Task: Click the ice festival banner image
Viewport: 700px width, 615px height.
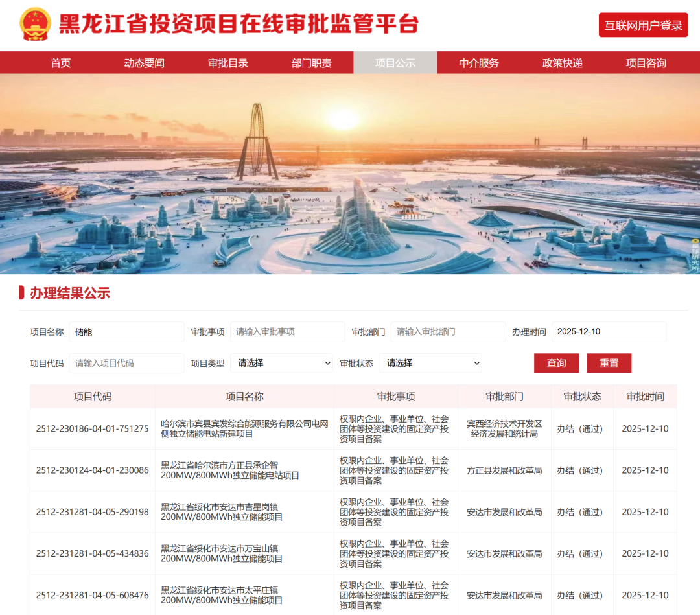Action: (350, 174)
